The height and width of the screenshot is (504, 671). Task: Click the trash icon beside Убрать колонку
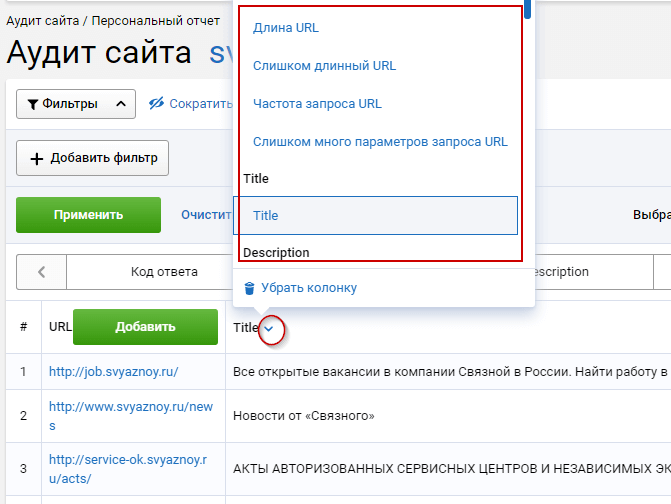click(x=249, y=288)
